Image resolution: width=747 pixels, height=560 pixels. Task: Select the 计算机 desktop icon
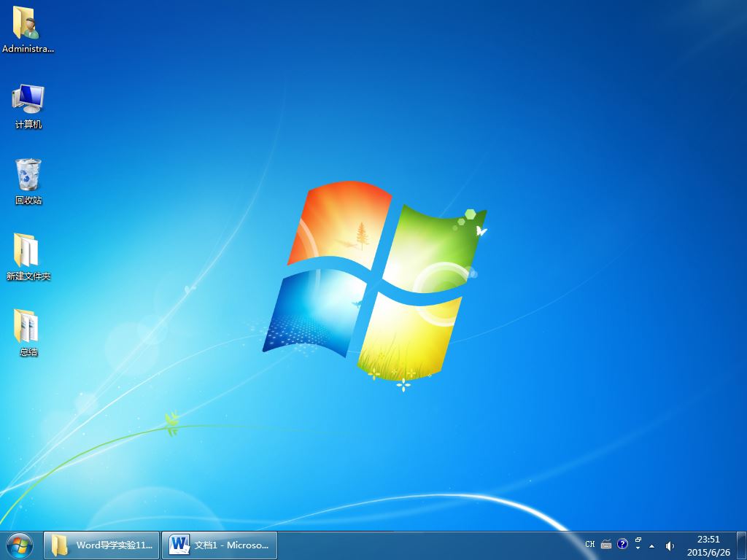(28, 106)
